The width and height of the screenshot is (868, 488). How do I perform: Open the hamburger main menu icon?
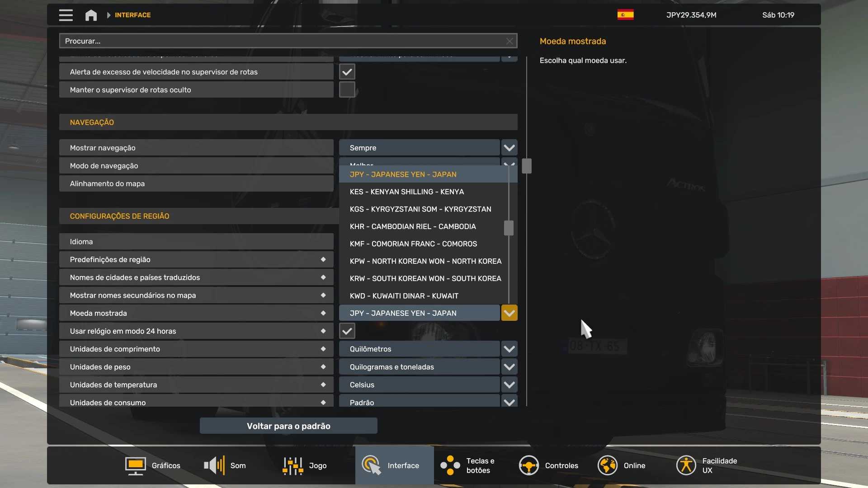(x=66, y=15)
